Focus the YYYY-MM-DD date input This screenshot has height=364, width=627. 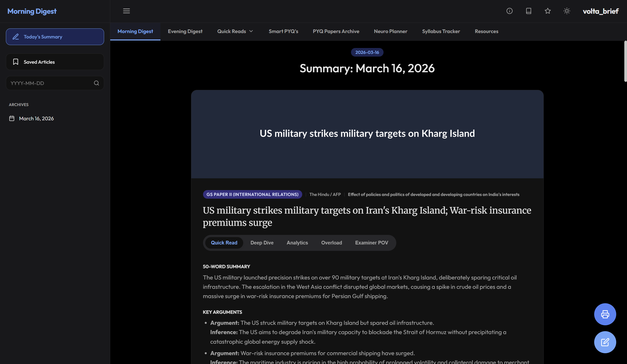pyautogui.click(x=50, y=83)
